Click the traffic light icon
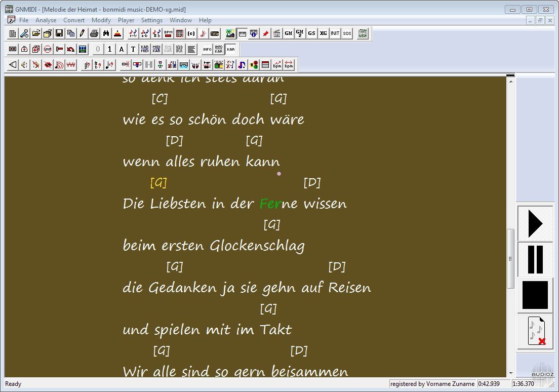The height and width of the screenshot is (392, 559). coord(254,65)
